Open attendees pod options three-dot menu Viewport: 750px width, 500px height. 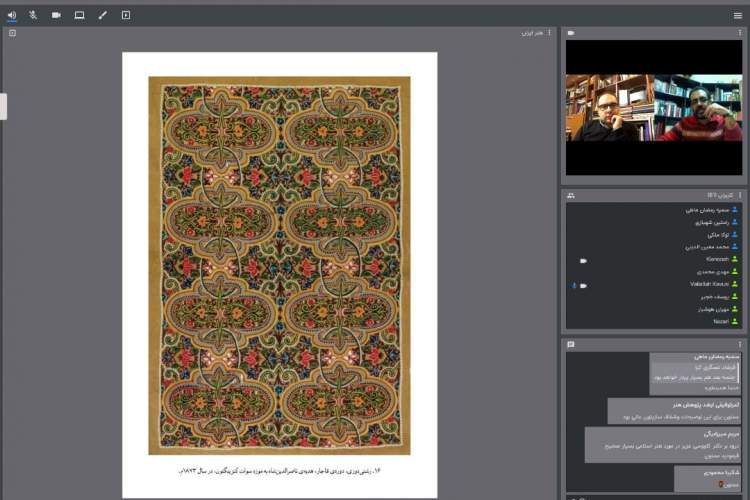point(739,195)
